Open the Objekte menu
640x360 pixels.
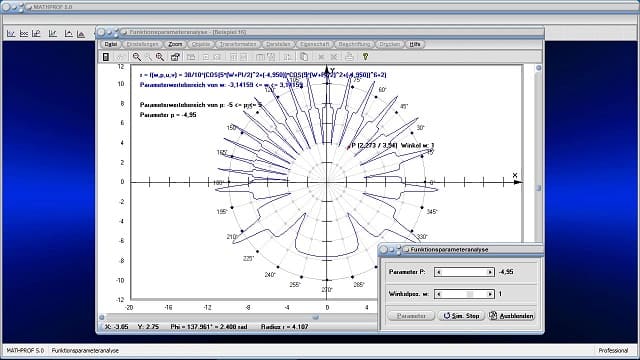coord(201,44)
